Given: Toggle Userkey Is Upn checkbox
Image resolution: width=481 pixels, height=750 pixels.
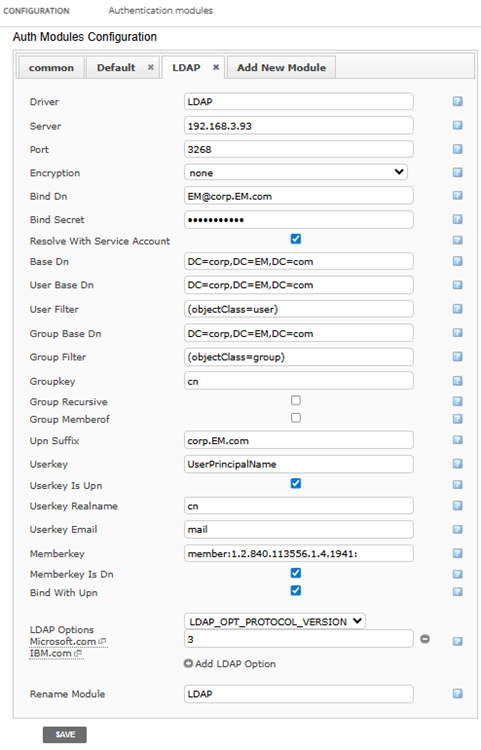Looking at the screenshot, I should (296, 484).
